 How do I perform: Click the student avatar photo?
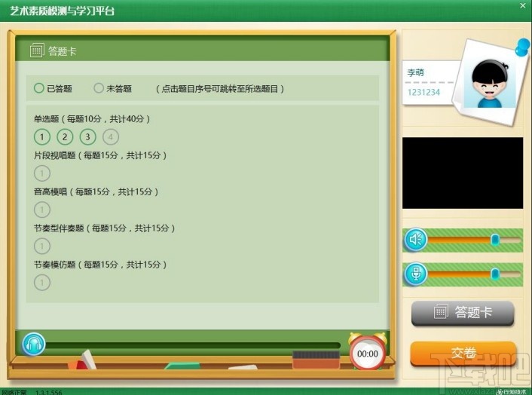(x=490, y=83)
